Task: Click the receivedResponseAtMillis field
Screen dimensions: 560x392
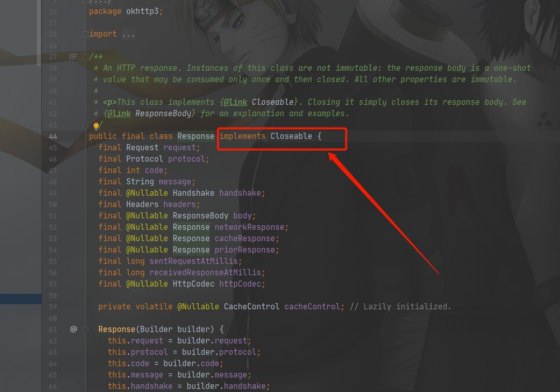Action: 205,273
